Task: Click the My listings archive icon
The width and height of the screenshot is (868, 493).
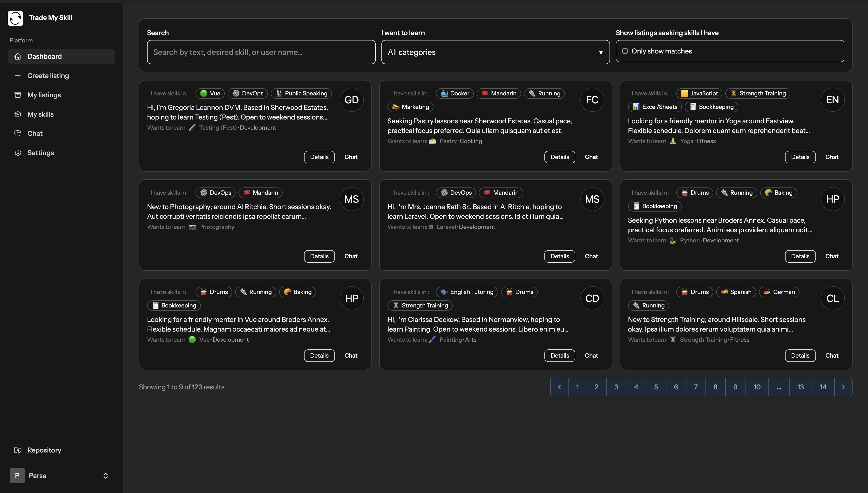Action: 18,95
